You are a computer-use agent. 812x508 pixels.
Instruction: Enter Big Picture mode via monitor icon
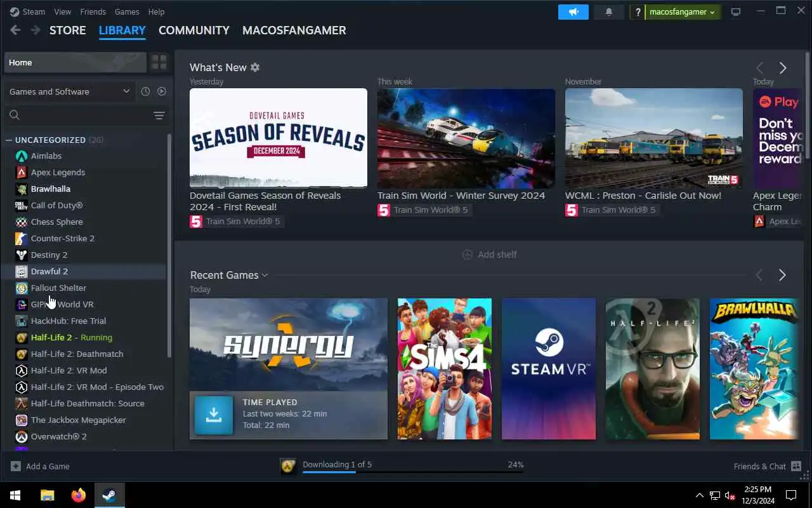[736, 12]
